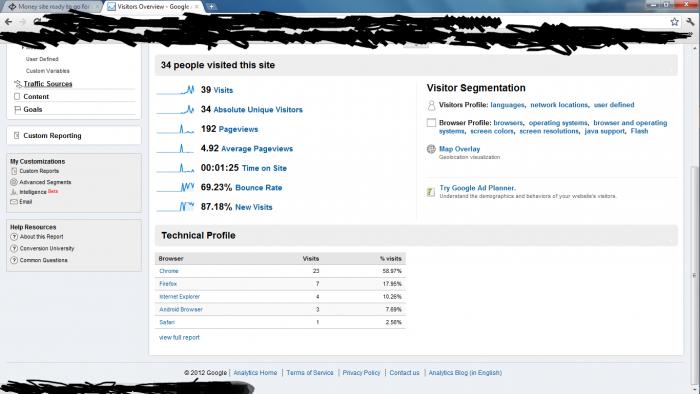Screen dimensions: 700x394
Task: Click About this Report help icon
Action: click(x=14, y=237)
